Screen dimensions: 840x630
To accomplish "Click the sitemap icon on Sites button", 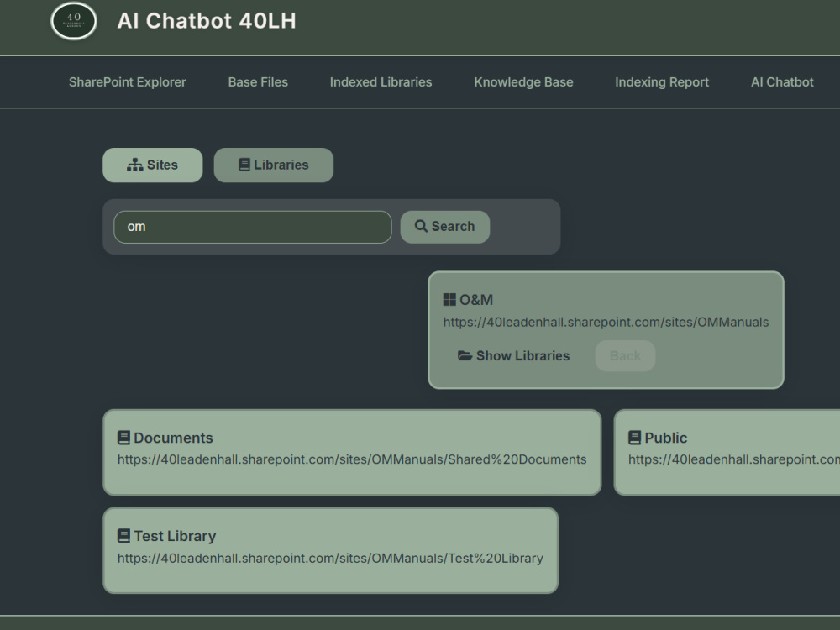I will point(135,165).
